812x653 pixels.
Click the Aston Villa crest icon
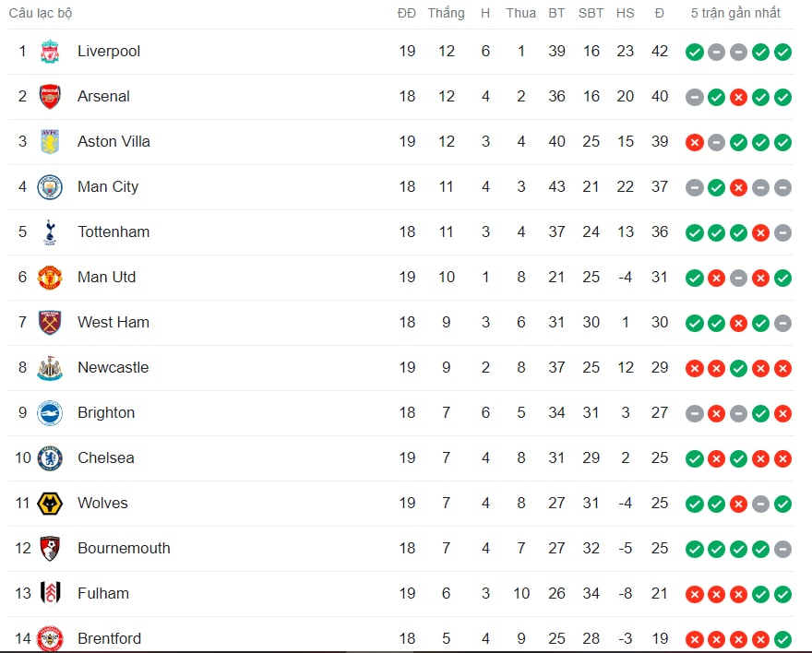click(x=50, y=142)
